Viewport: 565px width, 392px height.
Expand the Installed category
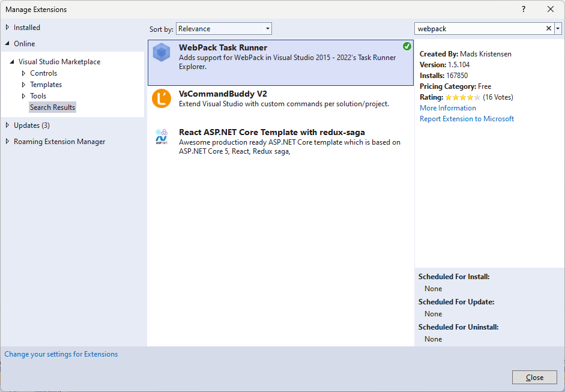pos(8,28)
